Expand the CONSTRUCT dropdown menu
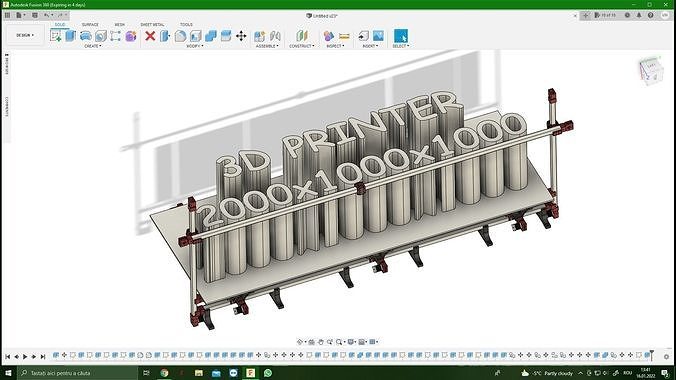676x380 pixels. (302, 46)
